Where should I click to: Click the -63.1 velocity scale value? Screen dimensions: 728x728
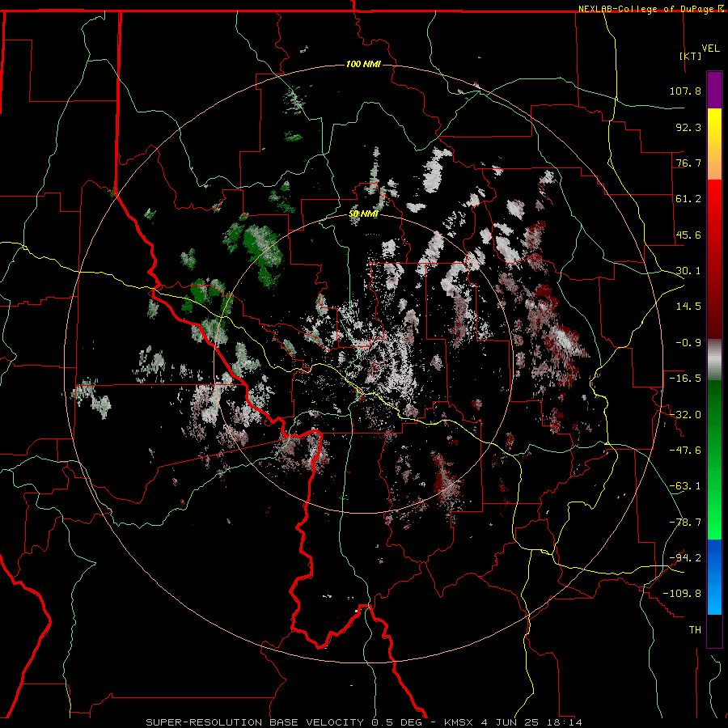click(x=685, y=486)
